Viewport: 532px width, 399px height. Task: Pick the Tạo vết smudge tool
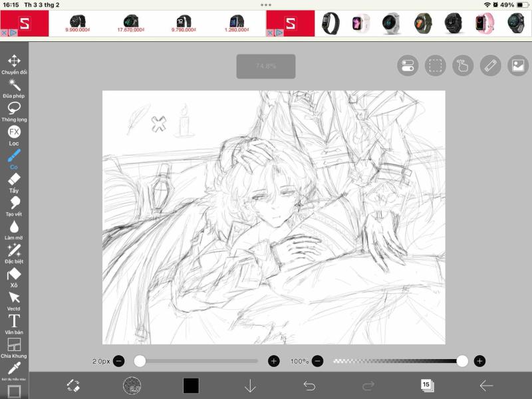[x=14, y=207]
